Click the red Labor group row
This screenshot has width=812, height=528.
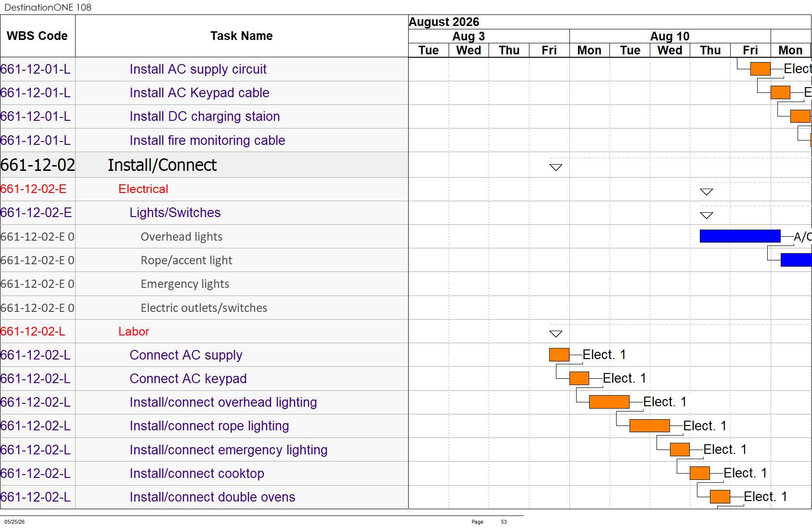click(204, 332)
